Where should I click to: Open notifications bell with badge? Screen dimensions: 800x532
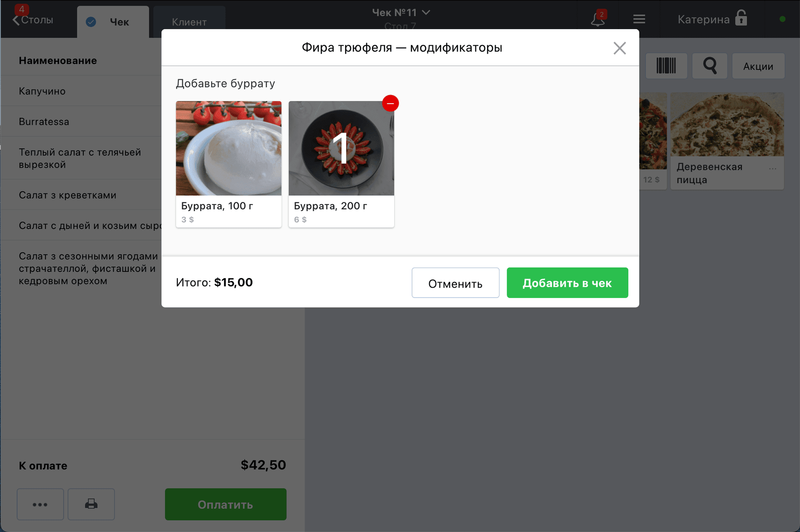(598, 19)
